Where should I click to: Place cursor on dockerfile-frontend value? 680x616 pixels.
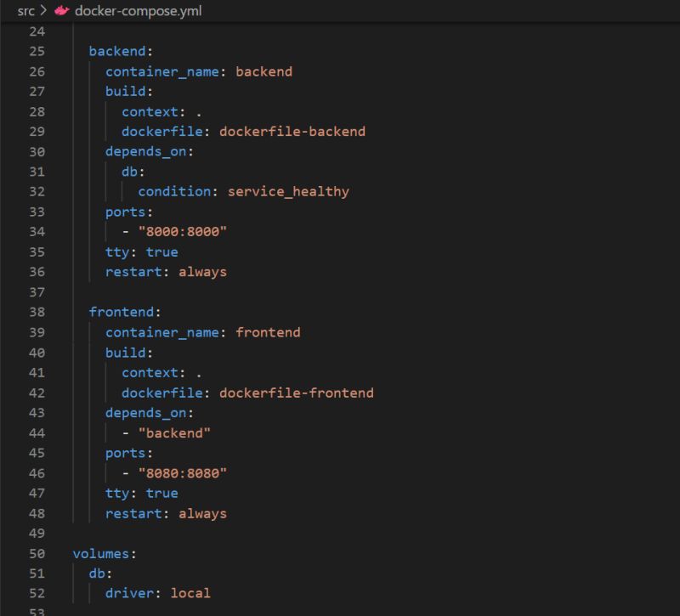point(297,393)
